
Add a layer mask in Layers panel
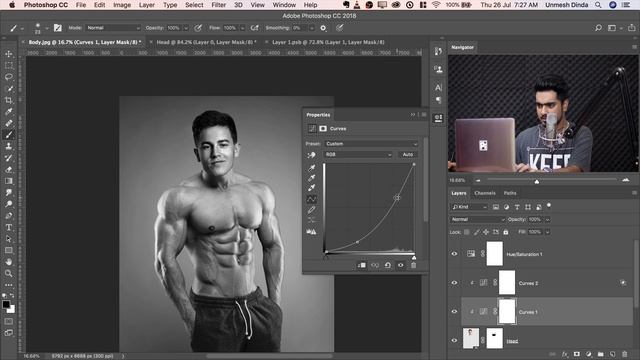click(577, 354)
